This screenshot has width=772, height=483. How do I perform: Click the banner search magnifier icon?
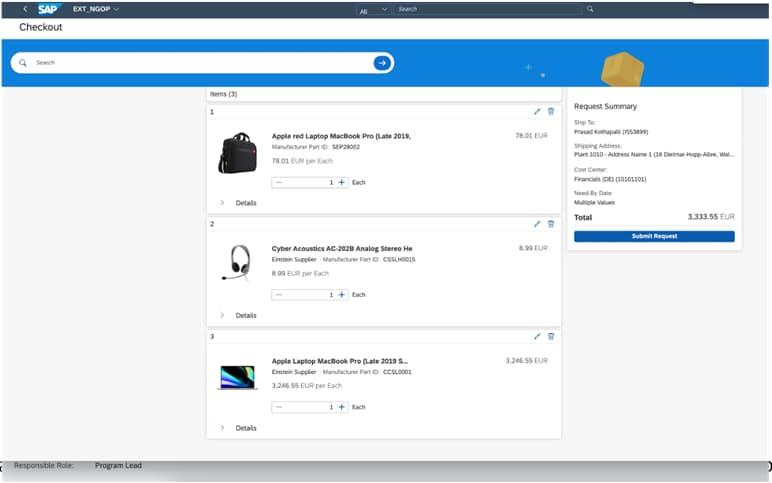tap(23, 63)
